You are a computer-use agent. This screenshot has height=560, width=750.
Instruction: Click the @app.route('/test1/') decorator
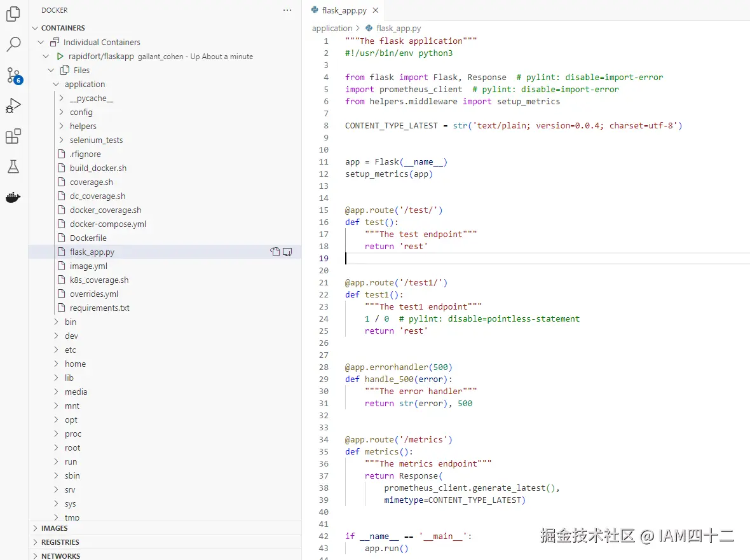(x=396, y=283)
